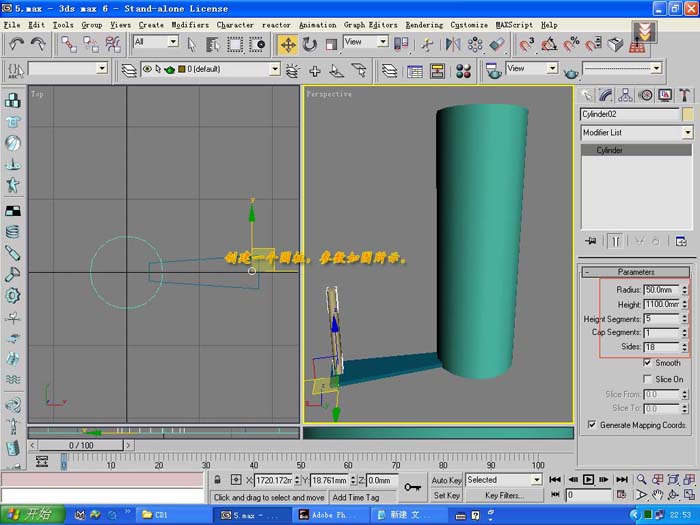The height and width of the screenshot is (525, 700).
Task: Switch to Adobe Photoshop taskbar button
Action: [330, 515]
